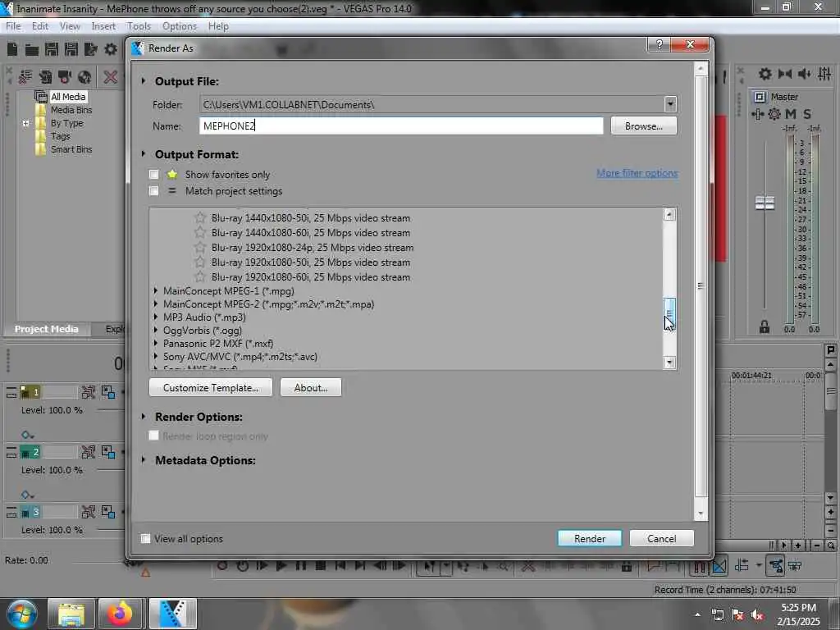The image size is (840, 630).
Task: Toggle Solo (S) on Master bus
Action: point(807,113)
